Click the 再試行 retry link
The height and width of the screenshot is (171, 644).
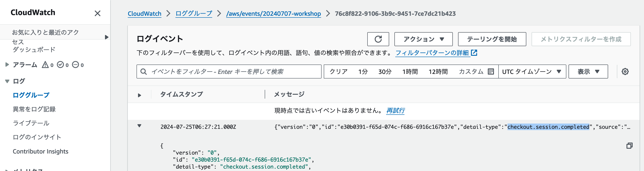coord(395,110)
